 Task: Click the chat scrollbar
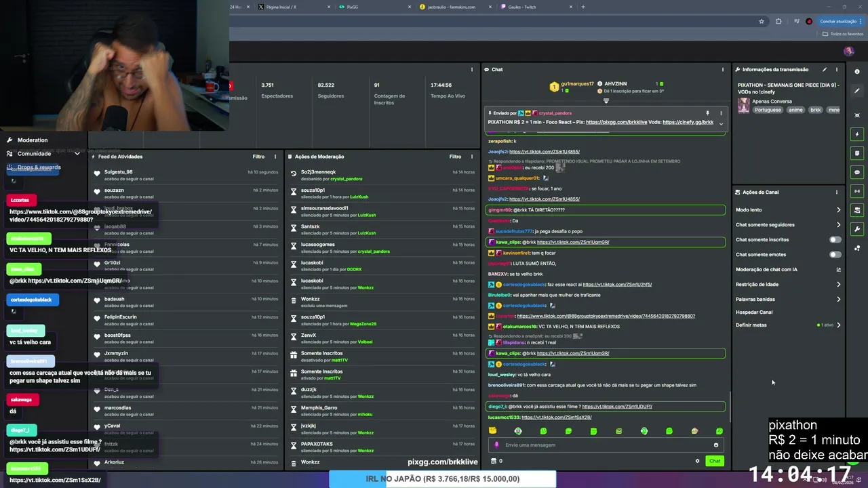730,405
